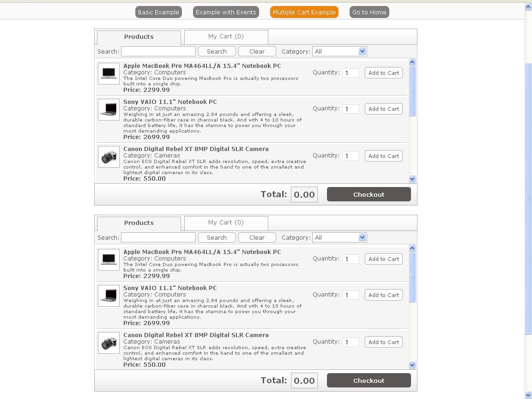Add Sony VAIO to first cart
The height and width of the screenshot is (399, 532).
pos(383,109)
